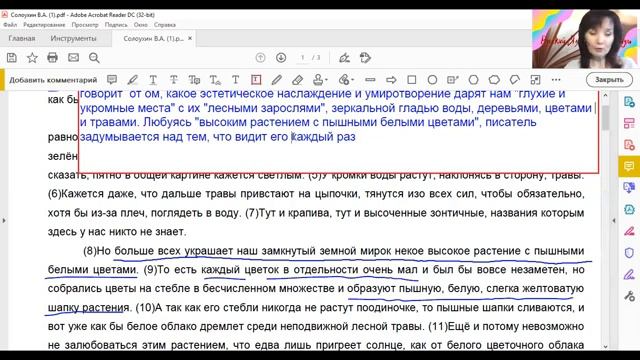Screen dimensions: 640x360
Task: Click the Добавить комментарий label
Action: [x=53, y=80]
